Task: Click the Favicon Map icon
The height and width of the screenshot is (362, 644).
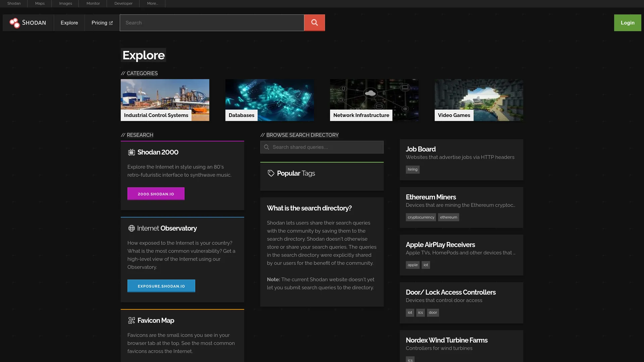Action: click(131, 320)
